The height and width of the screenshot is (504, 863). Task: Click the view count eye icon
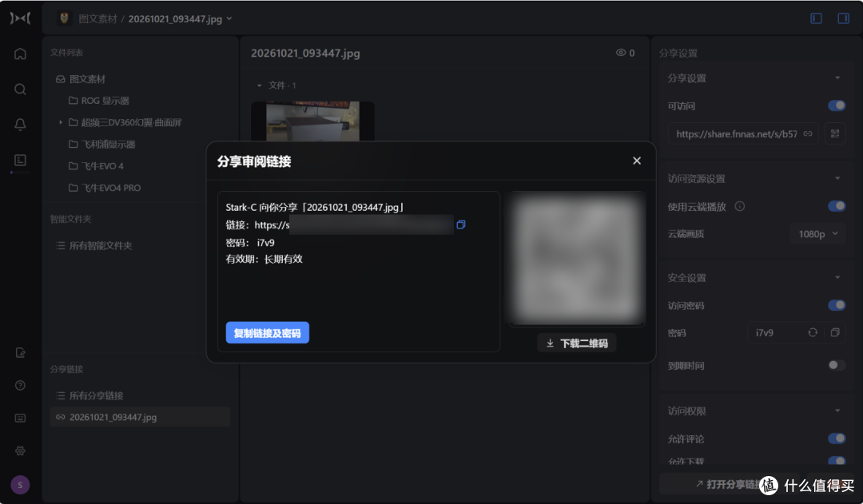pyautogui.click(x=621, y=53)
